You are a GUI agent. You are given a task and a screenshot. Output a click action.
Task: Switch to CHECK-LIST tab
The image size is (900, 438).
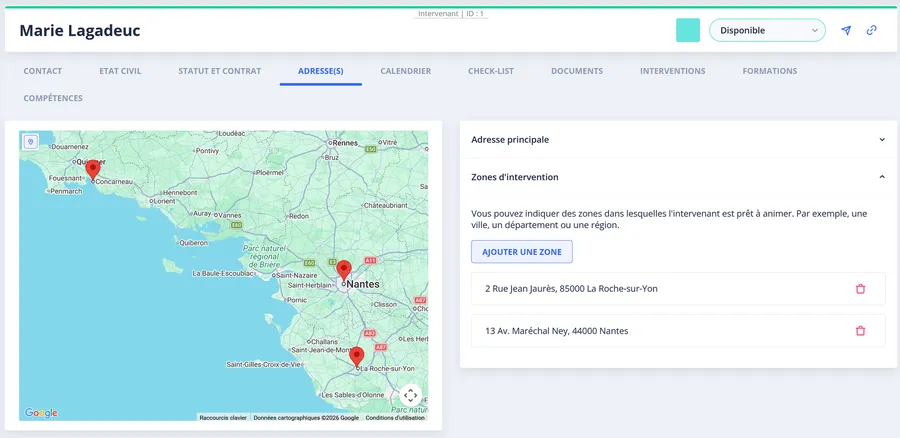(491, 71)
